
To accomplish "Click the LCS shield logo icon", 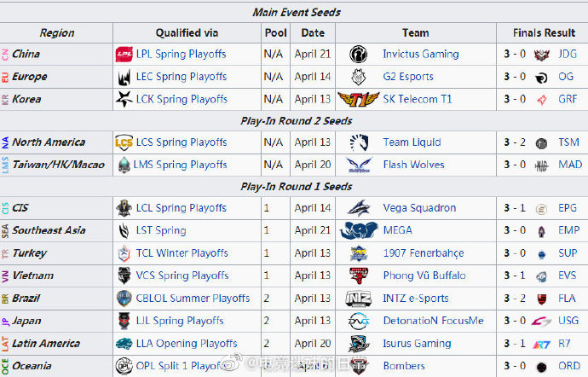I will click(124, 142).
